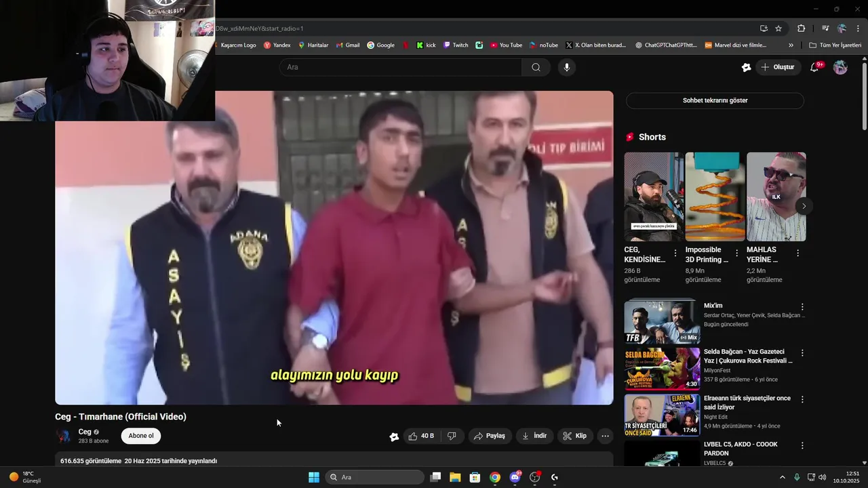868x488 pixels.
Task: Click the sparkle Ask icon left of like
Action: click(x=394, y=436)
